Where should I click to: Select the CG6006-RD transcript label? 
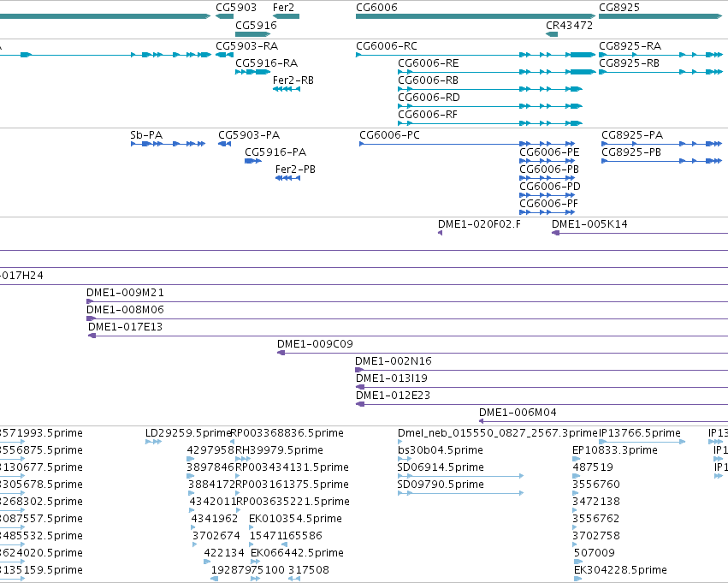pyautogui.click(x=429, y=98)
